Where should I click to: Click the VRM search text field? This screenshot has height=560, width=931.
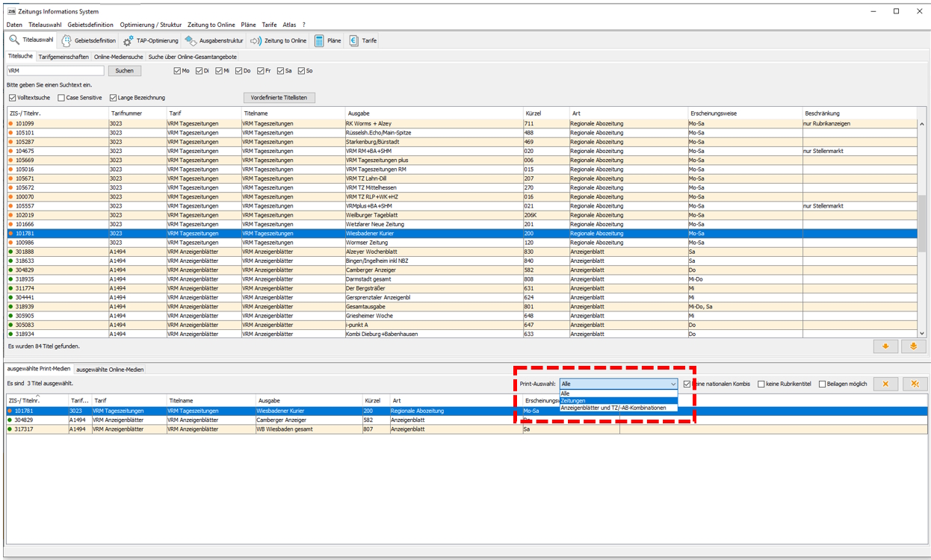(x=55, y=71)
